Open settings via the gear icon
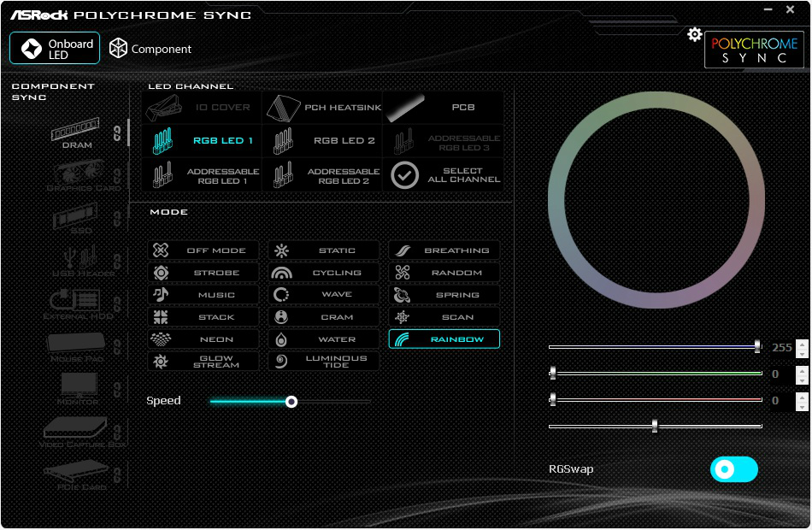The height and width of the screenshot is (530, 812). coord(694,35)
